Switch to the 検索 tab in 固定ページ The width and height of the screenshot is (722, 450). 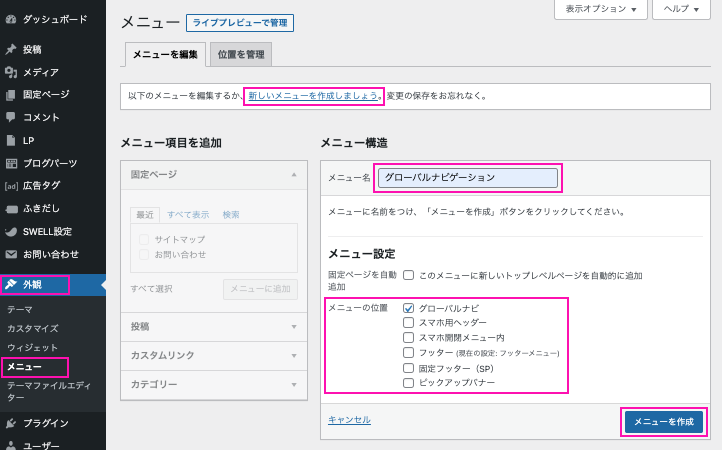[231, 215]
